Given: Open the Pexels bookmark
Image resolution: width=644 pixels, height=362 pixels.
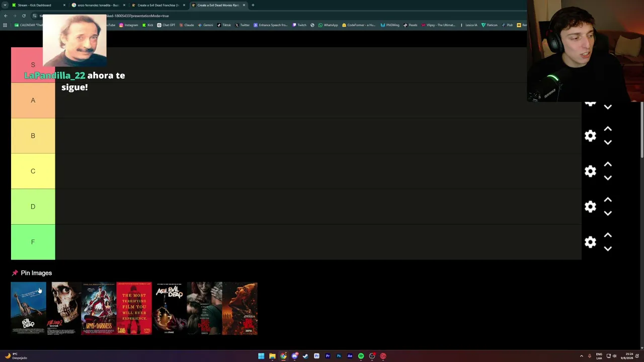Looking at the screenshot, I should (x=411, y=25).
